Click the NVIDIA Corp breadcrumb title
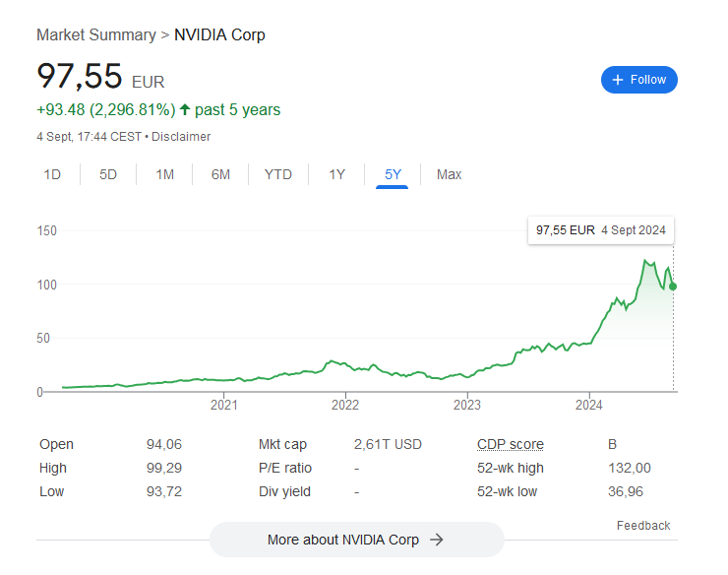Image resolution: width=728 pixels, height=575 pixels. [219, 34]
